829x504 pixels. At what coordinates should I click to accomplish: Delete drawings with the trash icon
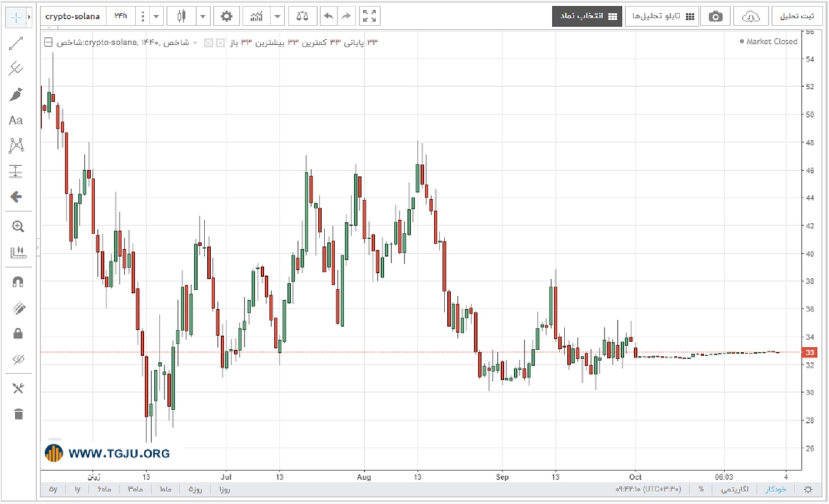click(18, 414)
